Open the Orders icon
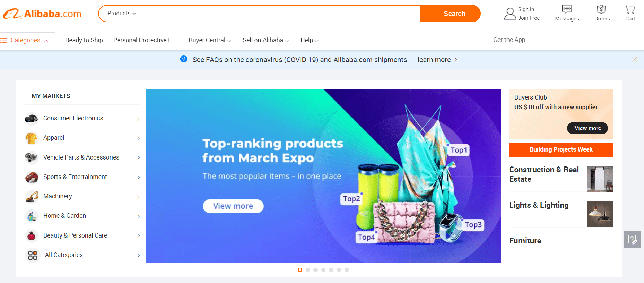This screenshot has height=283, width=644. coord(602,9)
